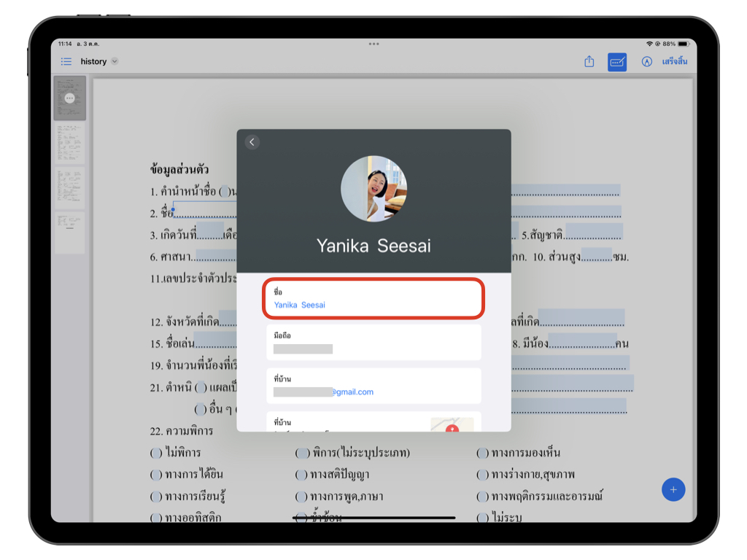Expand the history document title dropdown
This screenshot has width=747, height=560.
(x=115, y=62)
